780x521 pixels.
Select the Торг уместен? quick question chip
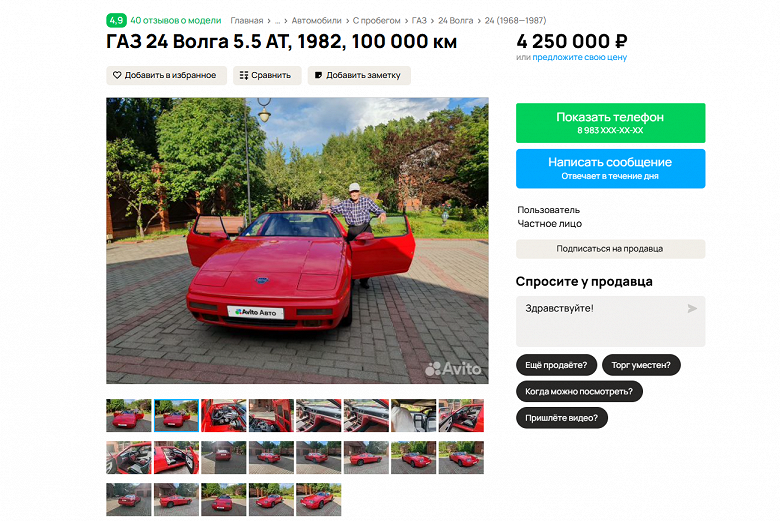[x=641, y=365]
